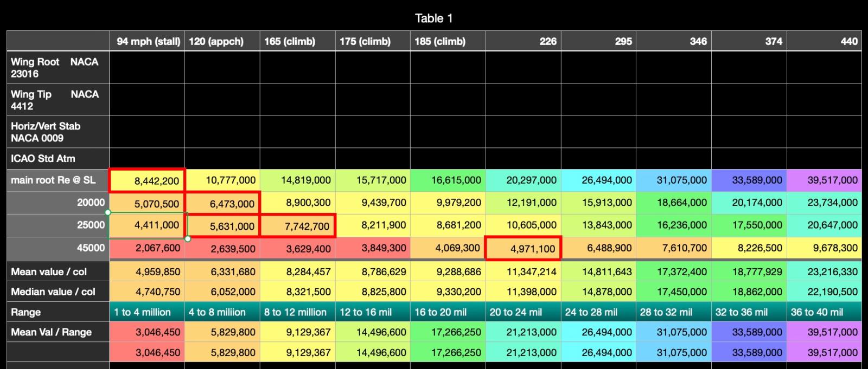Select the 120 (appch) header cell
The image size is (868, 369).
222,41
